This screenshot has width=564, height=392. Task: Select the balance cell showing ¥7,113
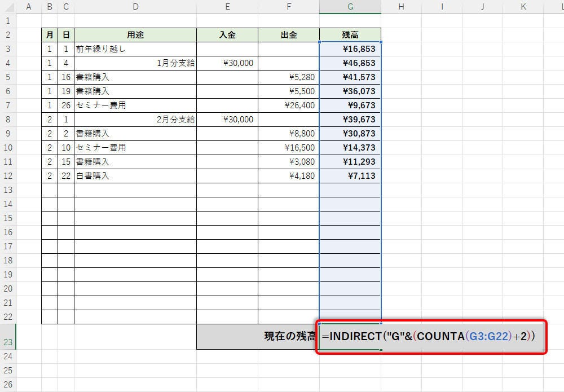[350, 176]
